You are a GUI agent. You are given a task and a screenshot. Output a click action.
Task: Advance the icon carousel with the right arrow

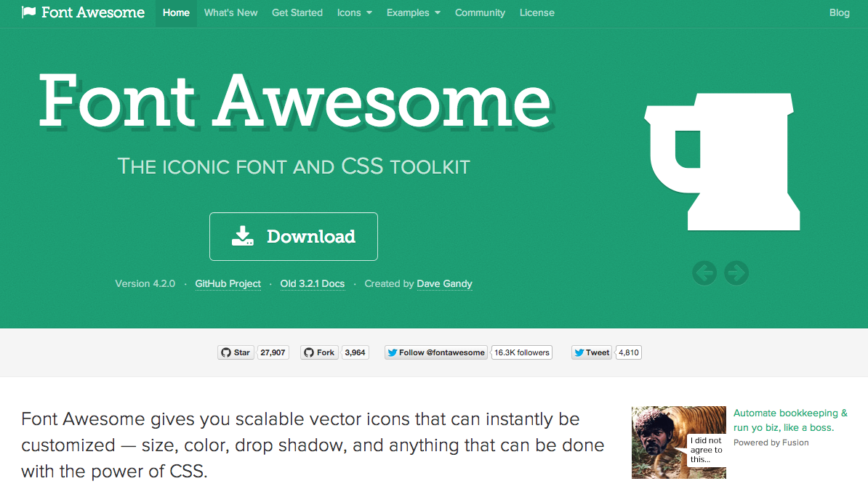[x=736, y=272]
